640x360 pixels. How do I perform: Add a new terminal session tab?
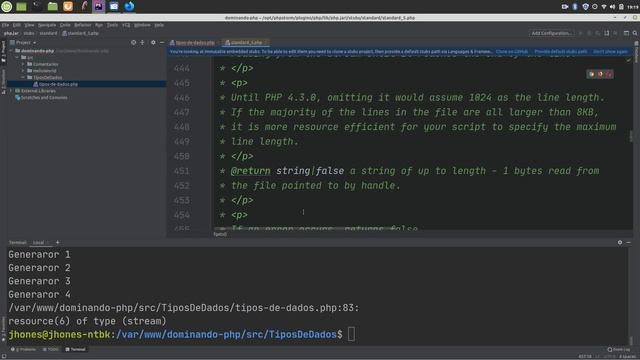(58, 242)
